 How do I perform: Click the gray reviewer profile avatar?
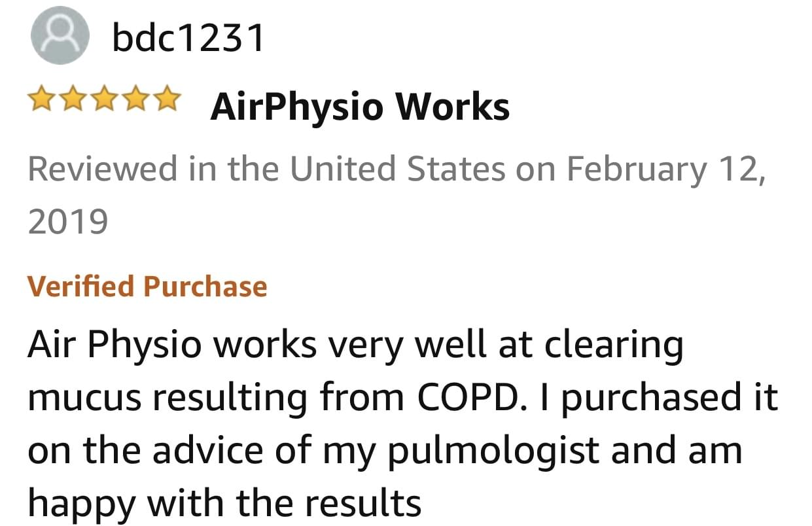point(60,37)
